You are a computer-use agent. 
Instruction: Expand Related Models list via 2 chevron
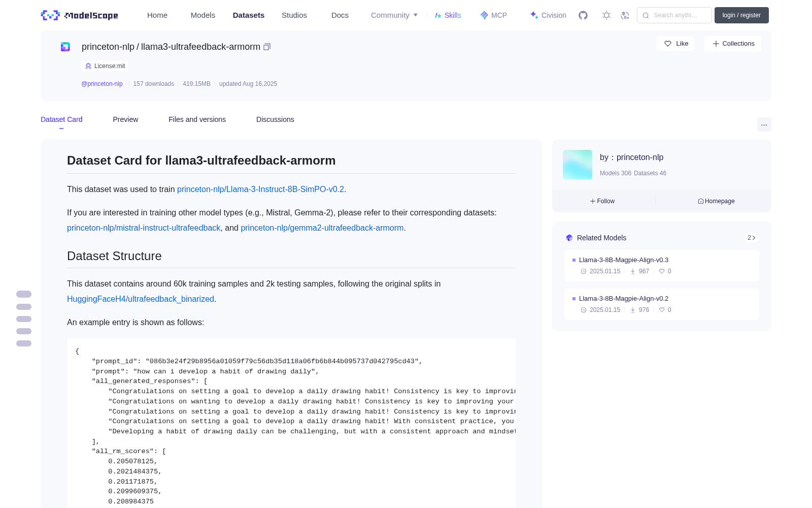click(752, 238)
